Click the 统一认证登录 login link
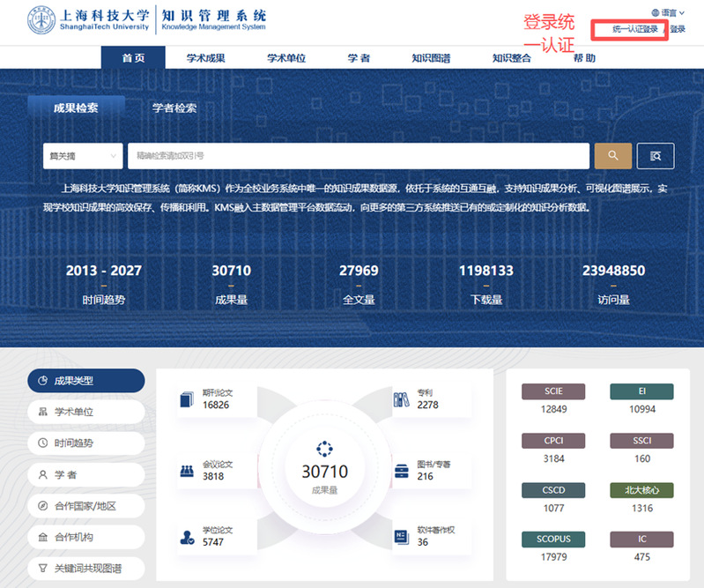Image resolution: width=704 pixels, height=588 pixels. click(x=634, y=29)
